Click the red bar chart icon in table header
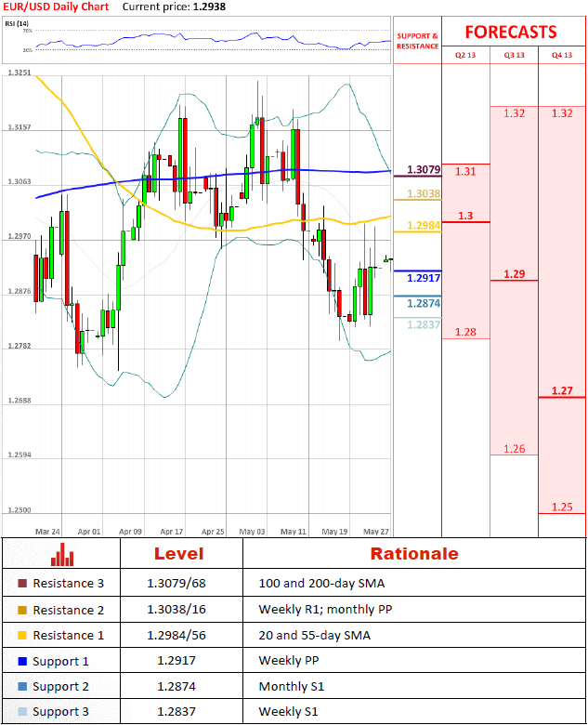588x725 pixels. pyautogui.click(x=62, y=555)
